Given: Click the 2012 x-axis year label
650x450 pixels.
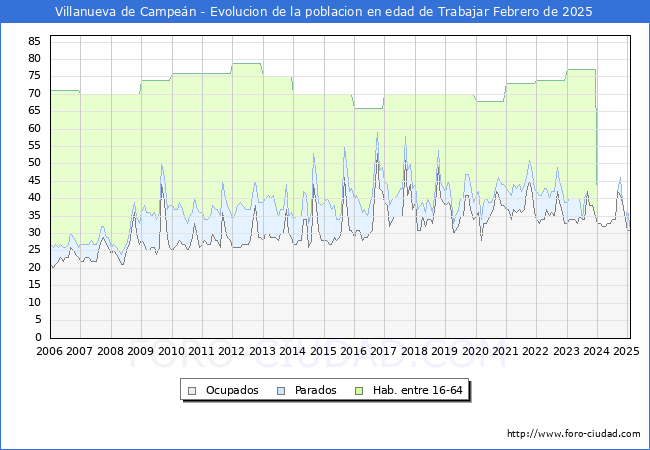Looking at the screenshot, I should pos(232,351).
